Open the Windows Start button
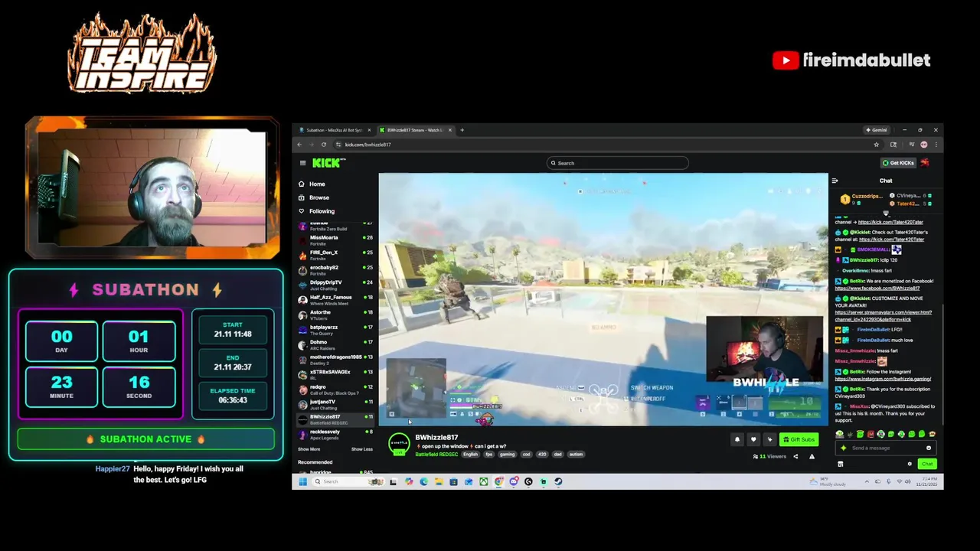This screenshot has width=980, height=551. (302, 481)
